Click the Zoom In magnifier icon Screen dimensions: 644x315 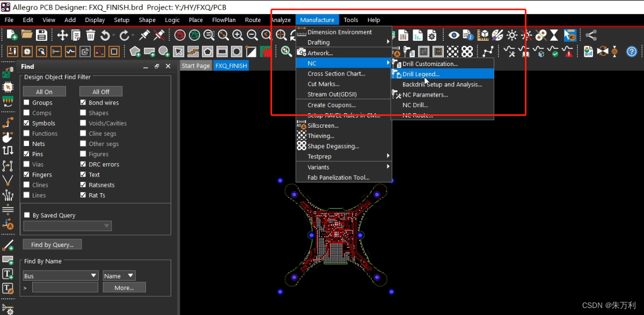237,35
